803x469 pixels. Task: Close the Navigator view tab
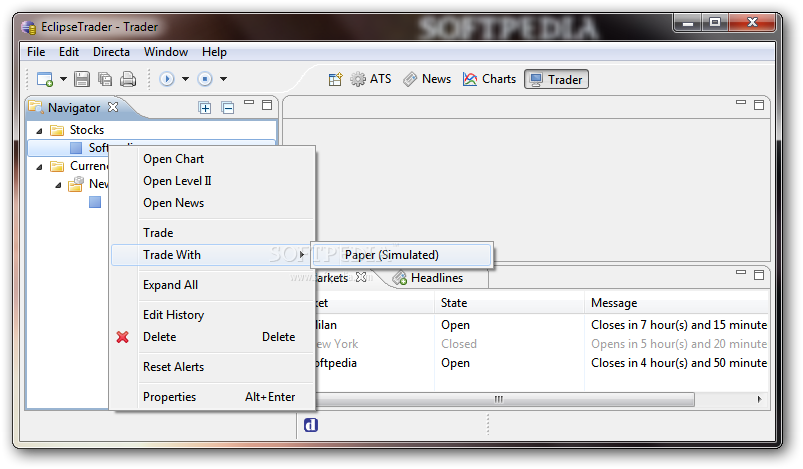(113, 107)
